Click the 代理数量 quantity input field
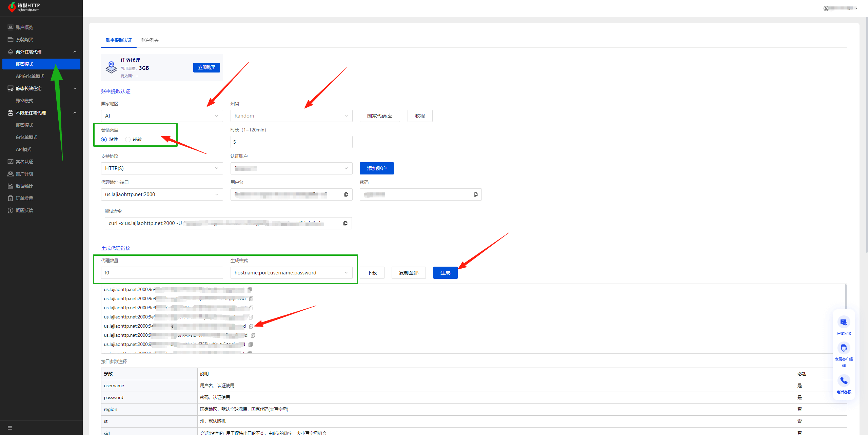Screen dimensions: 868x435 (x=162, y=273)
